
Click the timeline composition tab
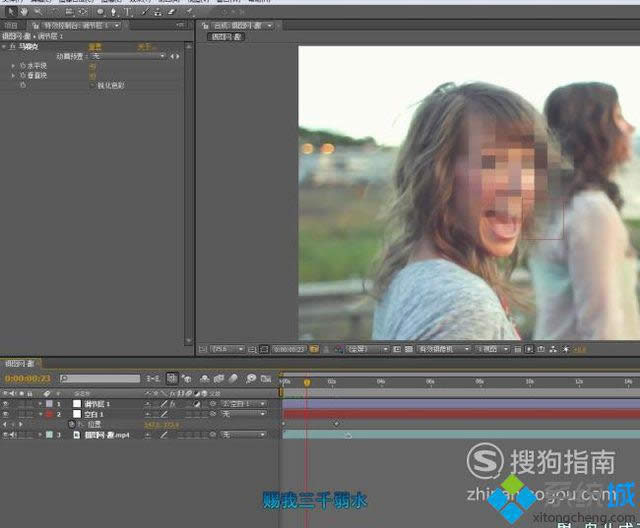[x=19, y=364]
